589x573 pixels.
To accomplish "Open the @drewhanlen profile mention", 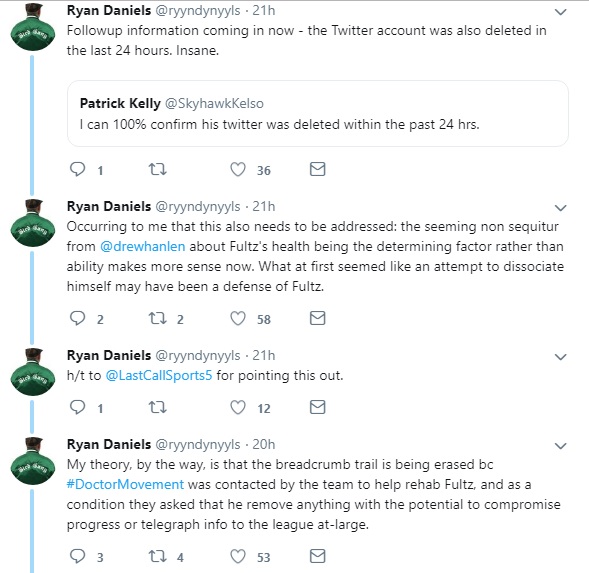I will click(x=143, y=246).
